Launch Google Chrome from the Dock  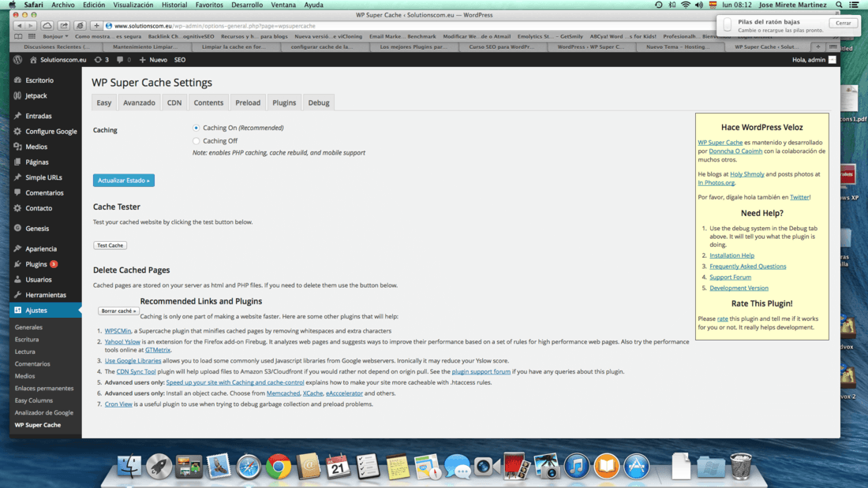[x=279, y=466]
